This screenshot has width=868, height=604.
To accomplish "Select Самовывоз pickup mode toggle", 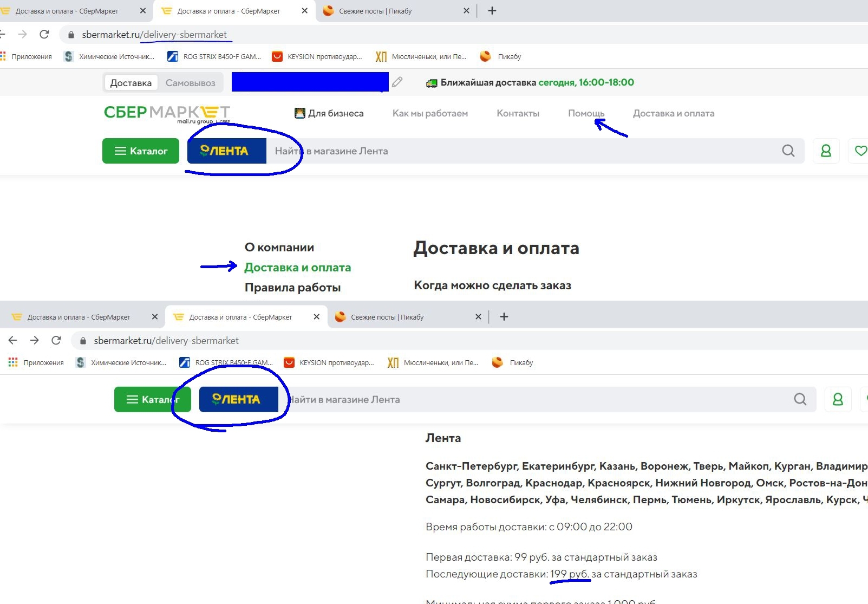I will [190, 83].
